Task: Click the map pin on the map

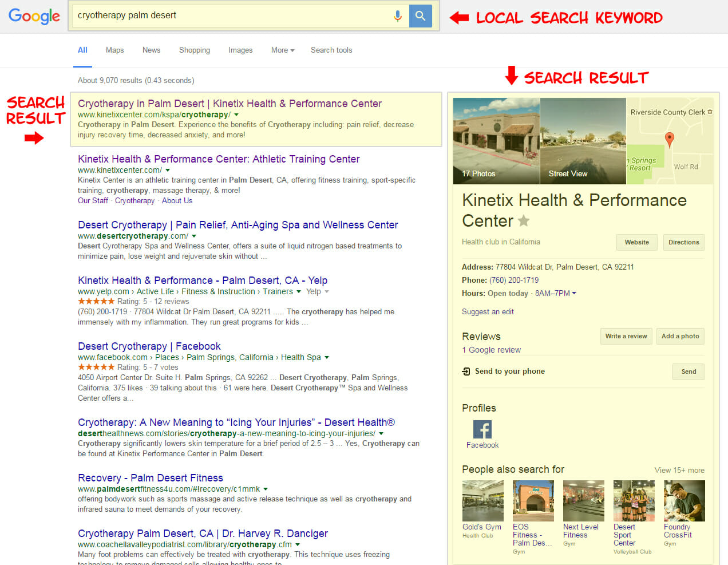Action: tap(669, 139)
